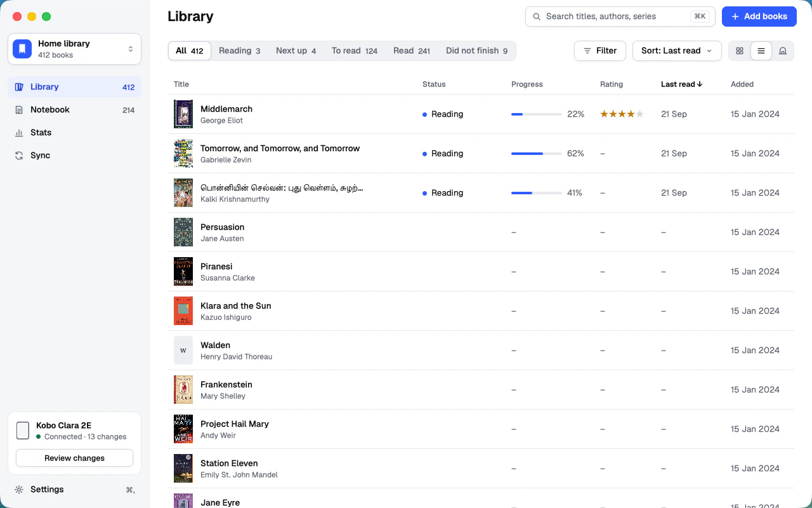Set Middlemarch rating via the stars
The image size is (812, 508).
(x=622, y=114)
